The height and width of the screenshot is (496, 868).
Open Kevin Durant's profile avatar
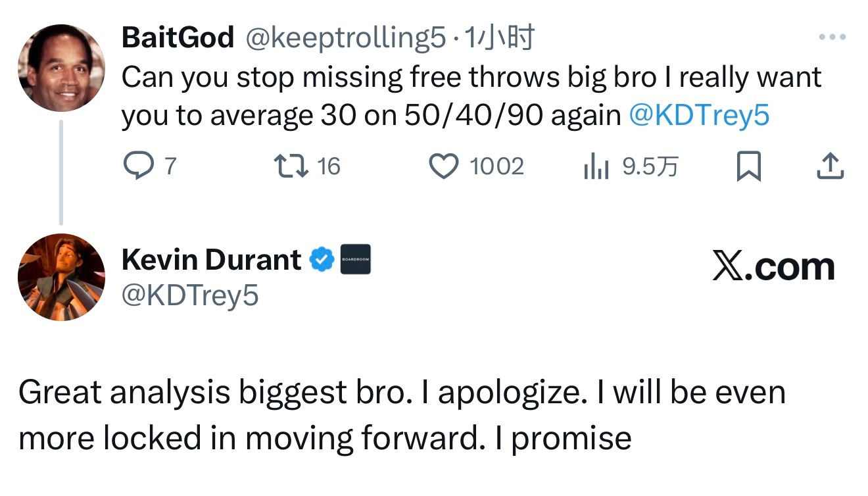coord(61,277)
